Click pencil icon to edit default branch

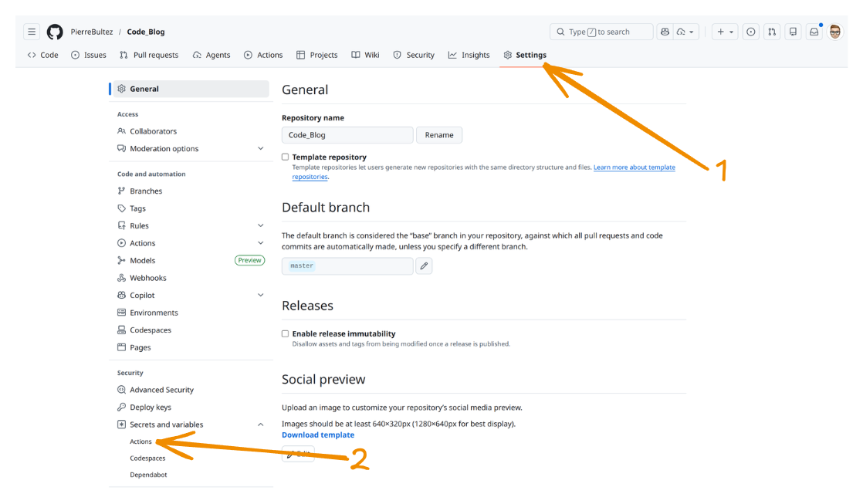tap(424, 266)
